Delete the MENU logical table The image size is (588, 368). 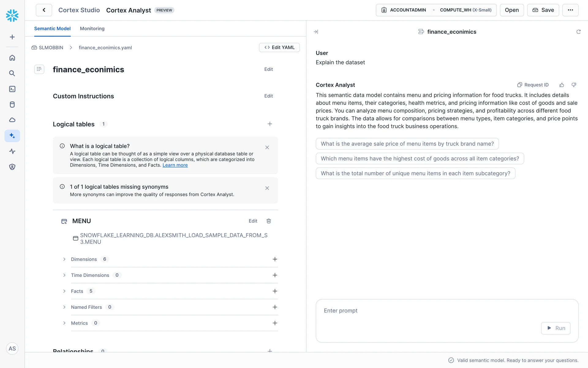[x=269, y=221]
